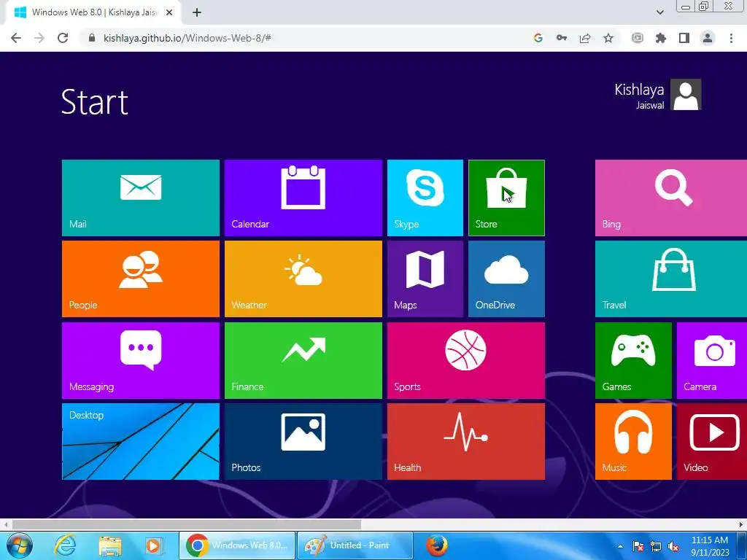The image size is (747, 560).
Task: Open the OneDrive tile
Action: [506, 279]
